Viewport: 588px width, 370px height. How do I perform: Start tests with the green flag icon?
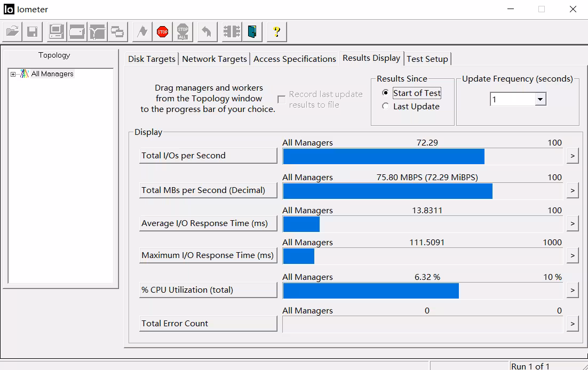(142, 31)
